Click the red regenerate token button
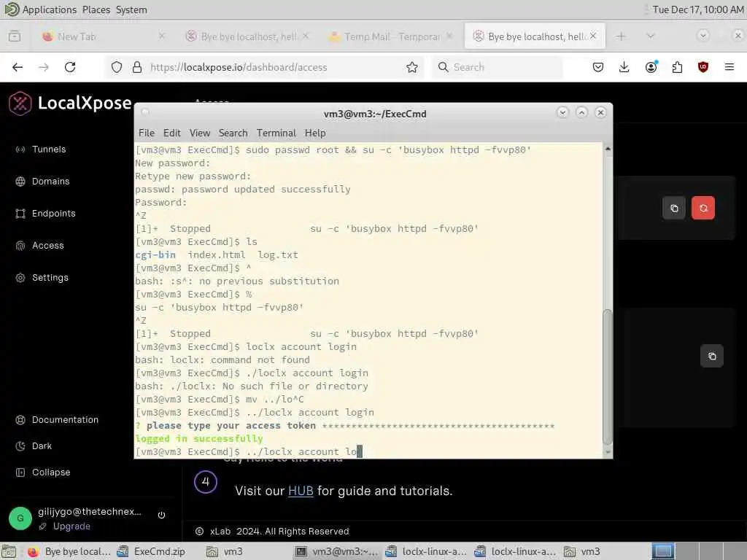The width and height of the screenshot is (747, 560). (703, 208)
